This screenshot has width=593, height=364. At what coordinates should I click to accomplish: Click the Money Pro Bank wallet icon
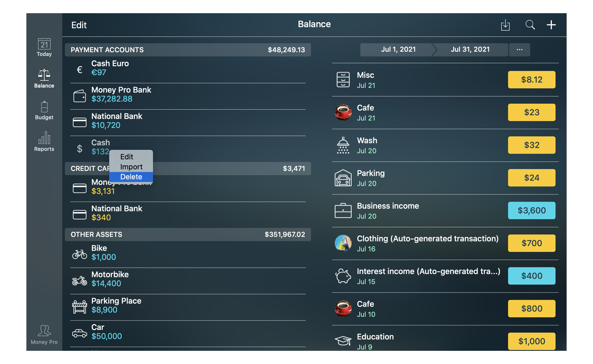(x=80, y=94)
